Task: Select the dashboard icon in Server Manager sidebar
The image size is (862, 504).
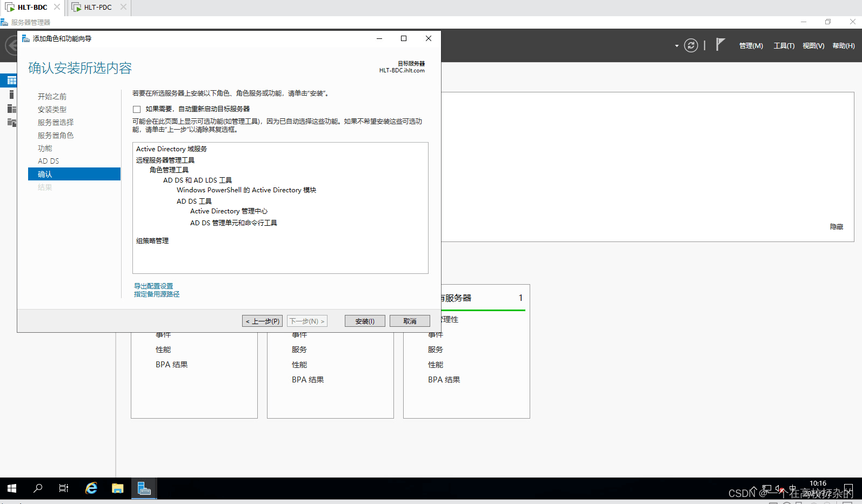Action: tap(11, 80)
